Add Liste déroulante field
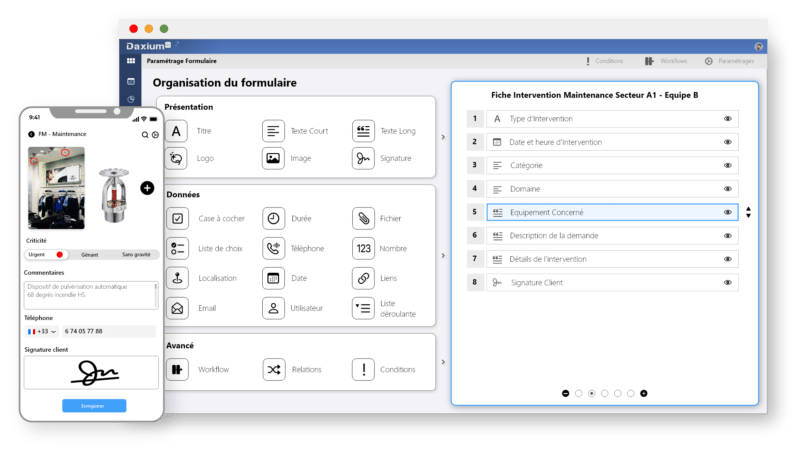800x455 pixels. tap(363, 308)
